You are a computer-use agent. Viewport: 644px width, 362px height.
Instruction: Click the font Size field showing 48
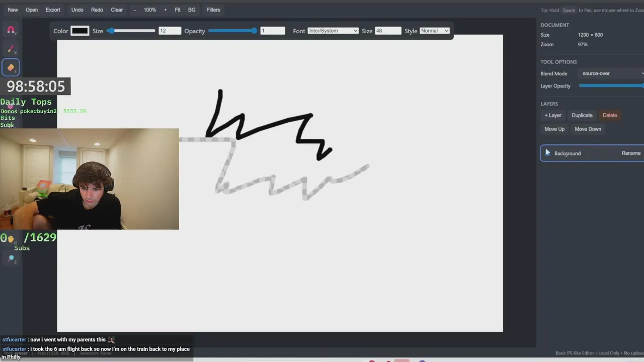388,31
